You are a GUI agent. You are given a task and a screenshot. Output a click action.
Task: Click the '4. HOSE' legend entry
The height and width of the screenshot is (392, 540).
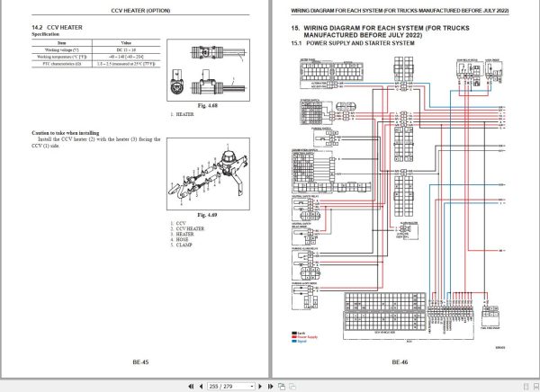(x=179, y=239)
